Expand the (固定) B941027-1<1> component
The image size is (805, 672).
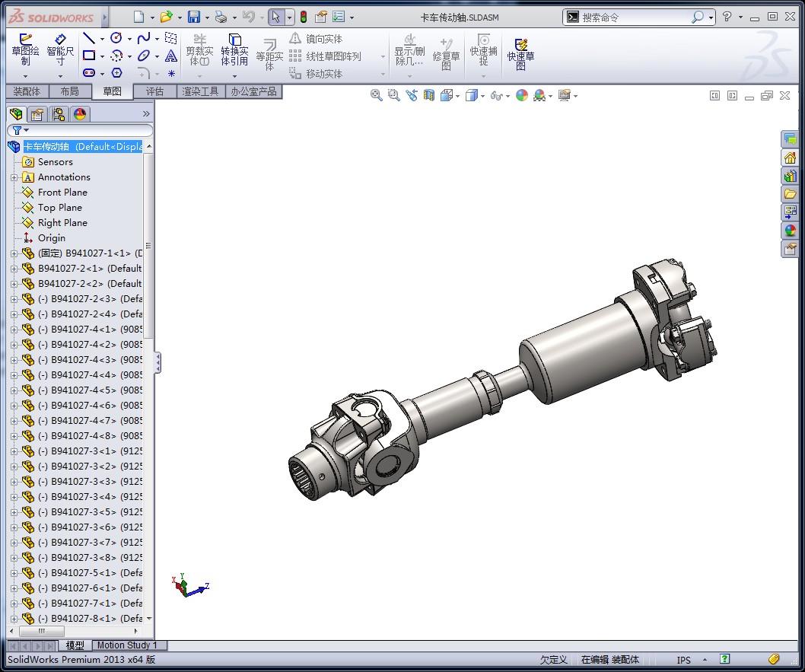(14, 253)
